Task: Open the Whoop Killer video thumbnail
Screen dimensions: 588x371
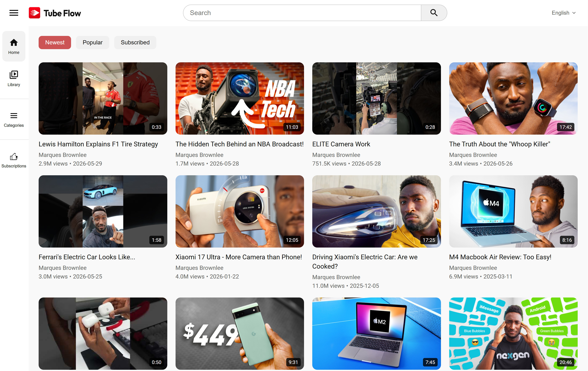Action: pos(513,98)
